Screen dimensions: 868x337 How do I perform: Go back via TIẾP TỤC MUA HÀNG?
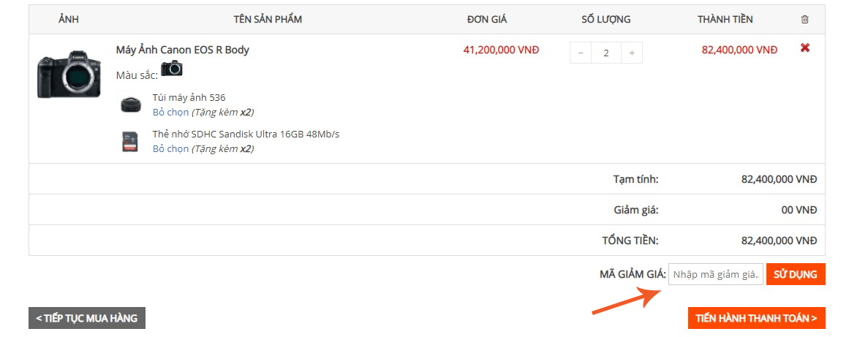(x=87, y=318)
